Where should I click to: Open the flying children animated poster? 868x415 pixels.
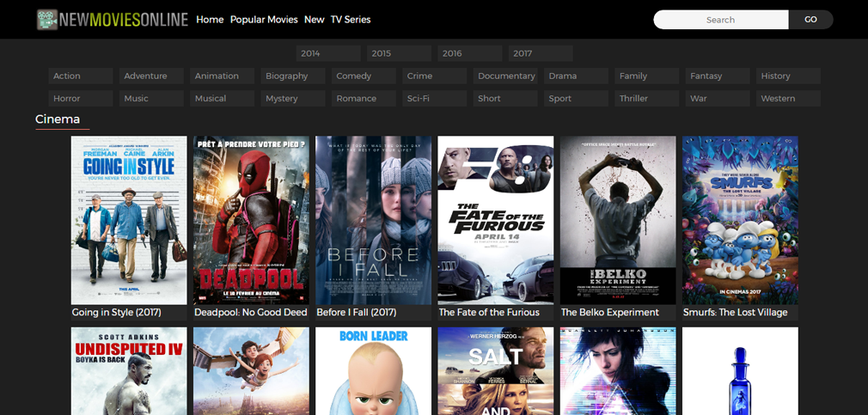[x=251, y=370]
